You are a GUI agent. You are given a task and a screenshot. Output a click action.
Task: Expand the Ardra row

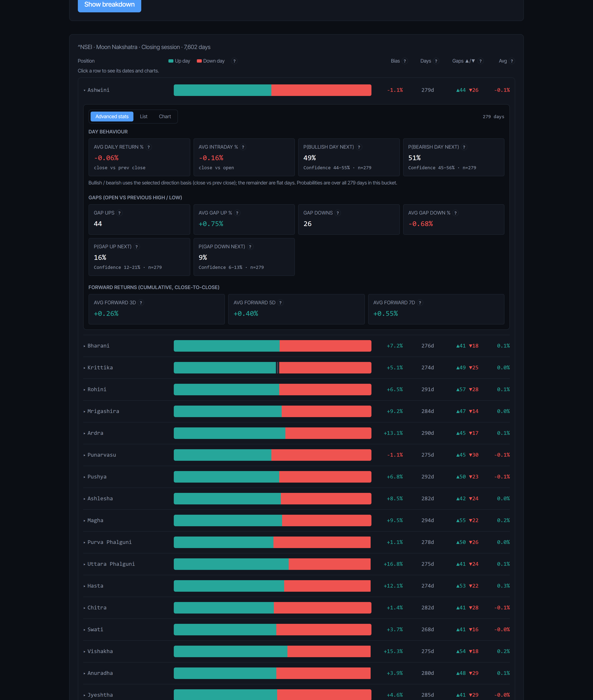[296, 433]
